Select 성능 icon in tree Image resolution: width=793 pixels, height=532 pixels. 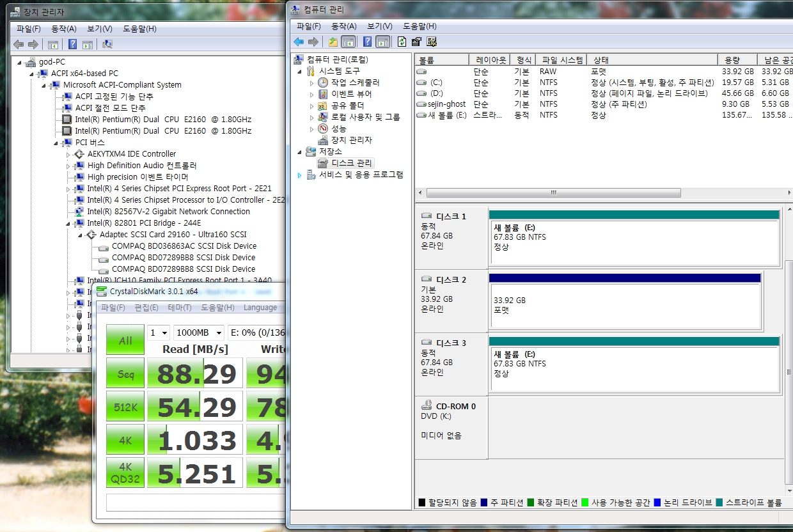coord(323,129)
